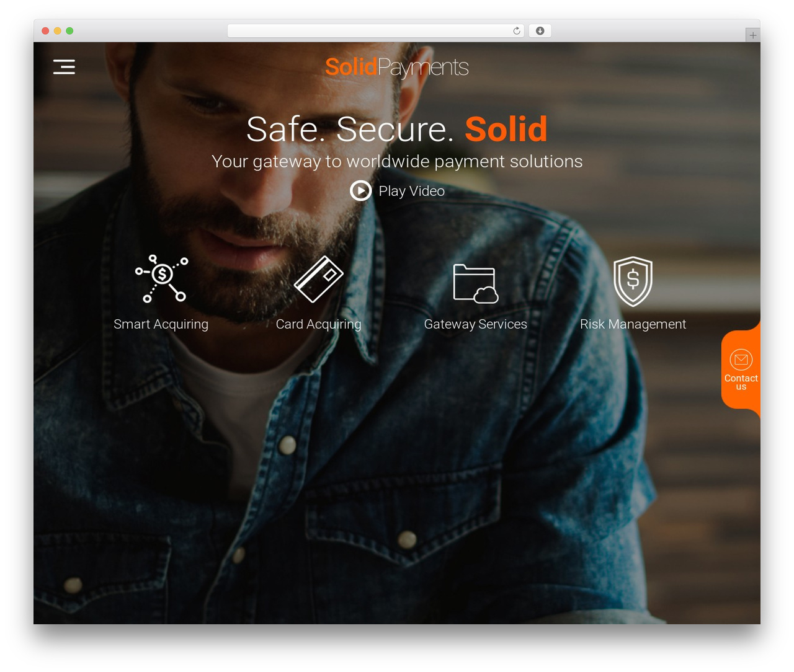Reload the page with the refresh icon
Image resolution: width=794 pixels, height=672 pixels.
tap(517, 31)
